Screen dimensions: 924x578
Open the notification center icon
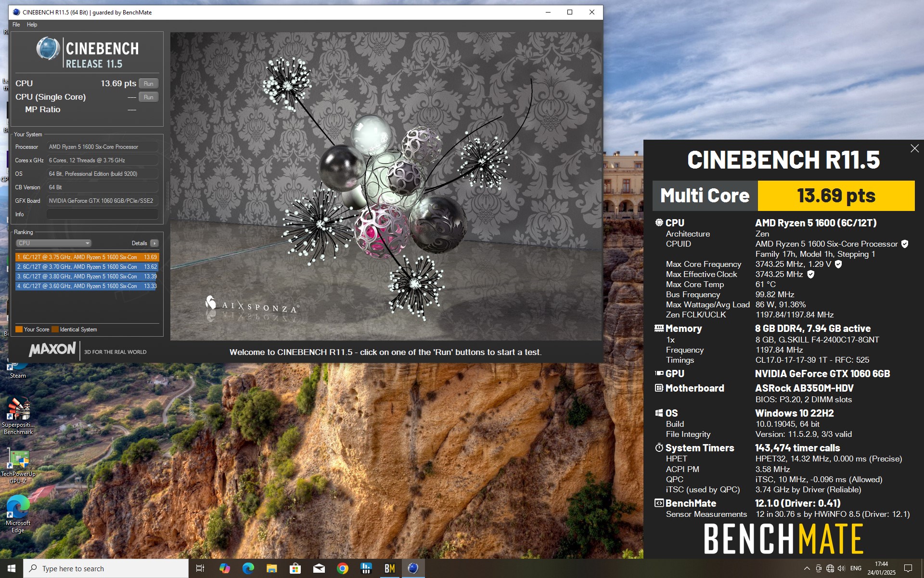[908, 568]
